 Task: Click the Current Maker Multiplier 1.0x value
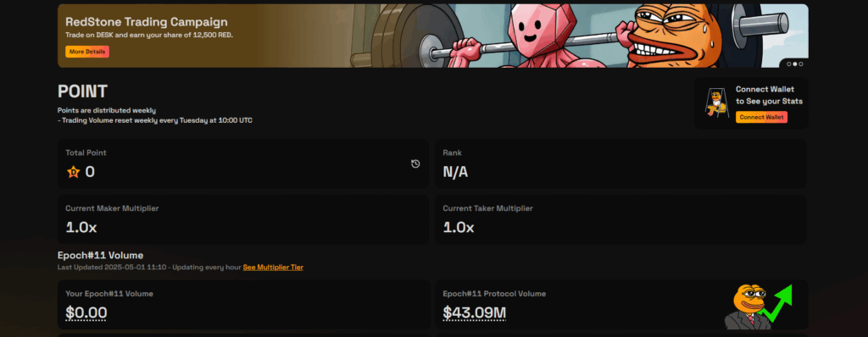81,228
